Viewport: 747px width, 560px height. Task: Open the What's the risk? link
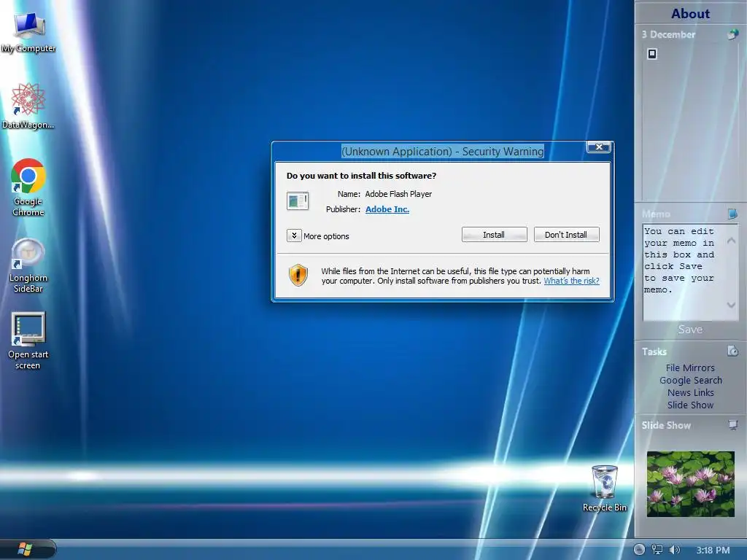pos(572,281)
